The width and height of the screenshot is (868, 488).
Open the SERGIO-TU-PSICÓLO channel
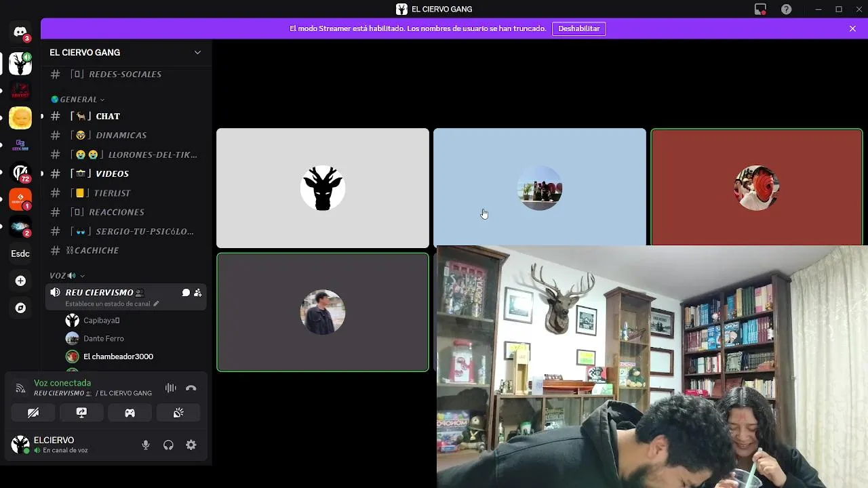tap(126, 231)
